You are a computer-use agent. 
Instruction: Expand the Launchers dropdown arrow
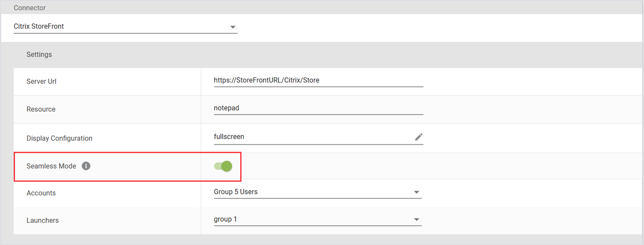416,220
